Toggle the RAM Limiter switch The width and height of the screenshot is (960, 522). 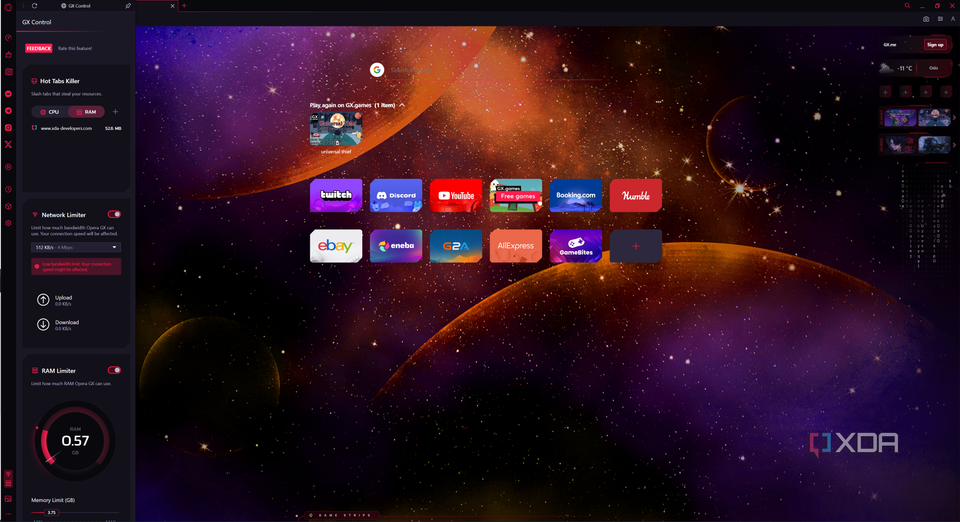114,370
